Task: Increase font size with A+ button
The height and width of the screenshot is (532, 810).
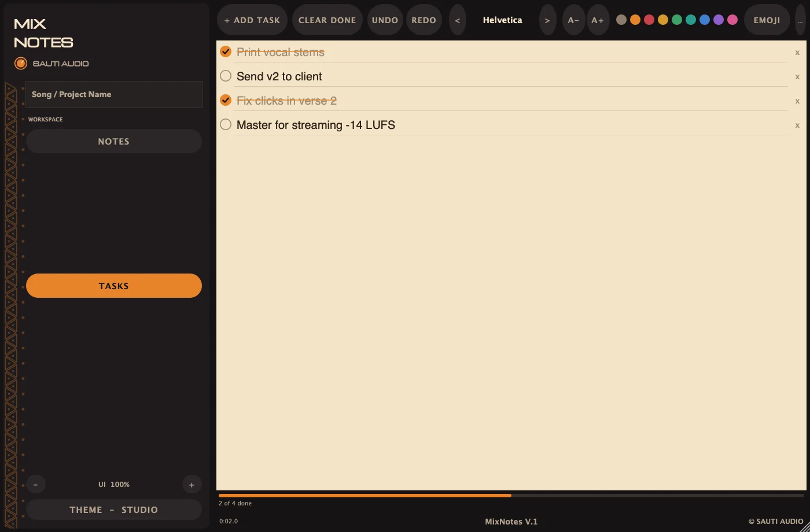Action: click(598, 20)
